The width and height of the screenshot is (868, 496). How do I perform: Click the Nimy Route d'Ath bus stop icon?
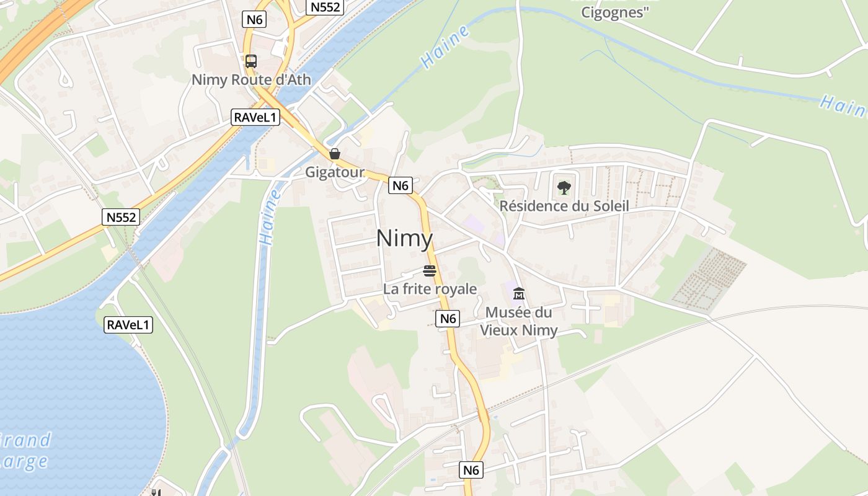click(x=250, y=61)
